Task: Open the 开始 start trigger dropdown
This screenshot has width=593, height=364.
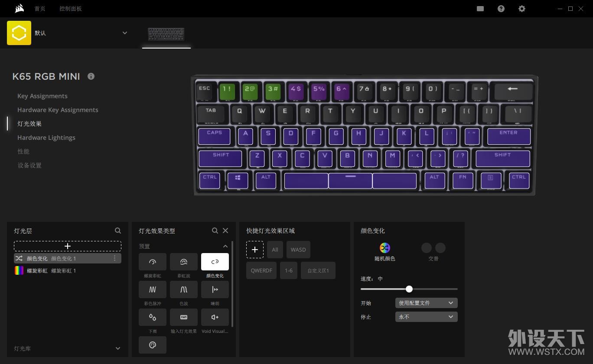Action: (x=427, y=303)
